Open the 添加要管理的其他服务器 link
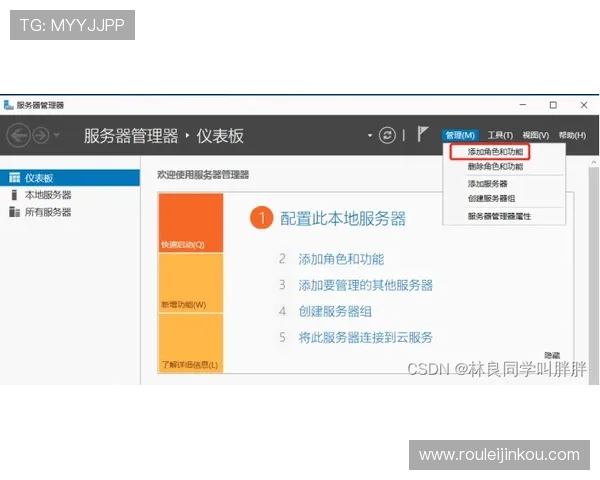This screenshot has height=480, width=600. tap(365, 285)
